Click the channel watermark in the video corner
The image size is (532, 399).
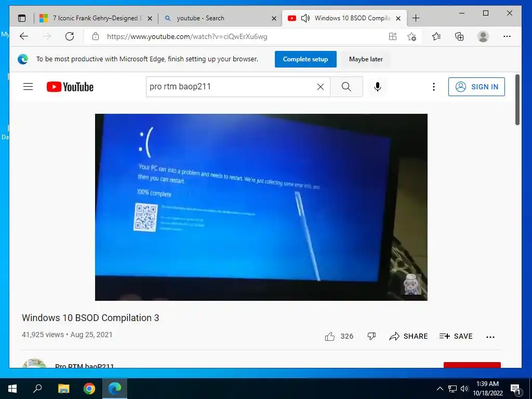point(412,284)
